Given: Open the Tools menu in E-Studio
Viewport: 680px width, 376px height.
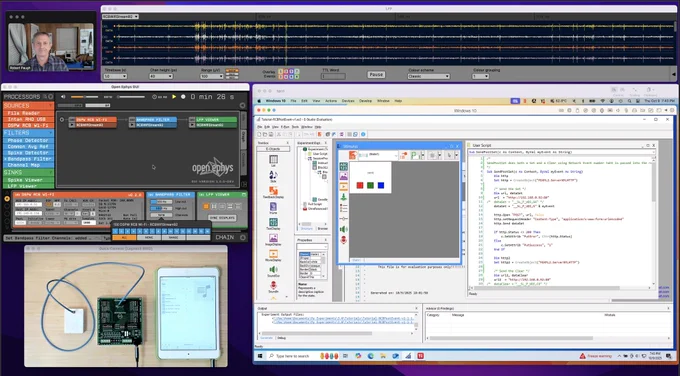Looking at the screenshot, I should point(295,127).
